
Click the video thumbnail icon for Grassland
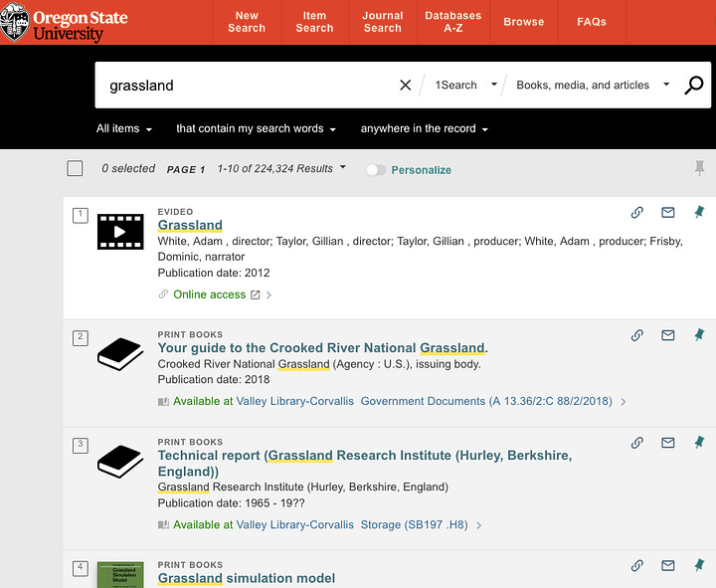point(120,232)
